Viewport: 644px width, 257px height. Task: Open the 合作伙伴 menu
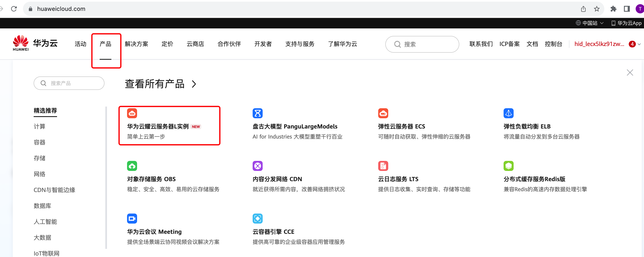click(229, 44)
